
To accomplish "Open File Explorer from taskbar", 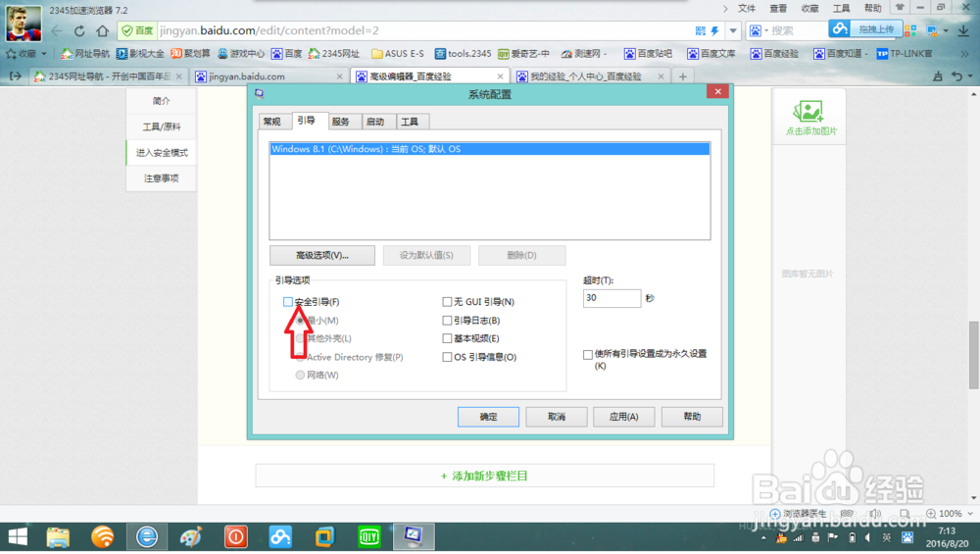I will pyautogui.click(x=58, y=536).
